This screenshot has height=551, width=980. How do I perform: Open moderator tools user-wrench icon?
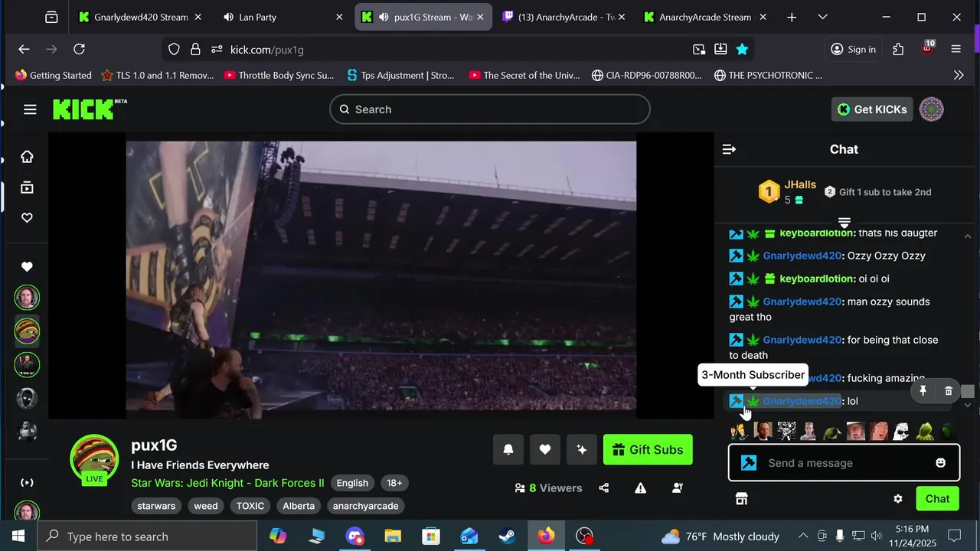(678, 488)
